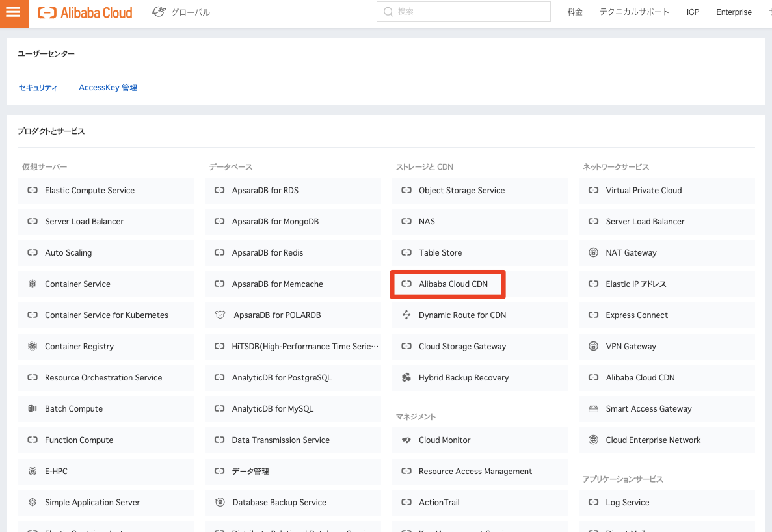772x532 pixels.
Task: Open ApsaraDB for MongoDB
Action: click(x=293, y=222)
